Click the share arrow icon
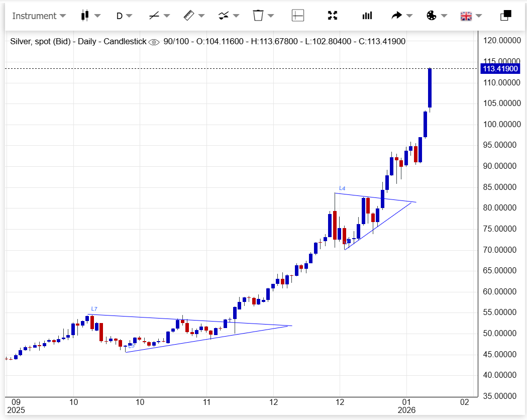Image resolution: width=527 pixels, height=420 pixels. point(397,16)
